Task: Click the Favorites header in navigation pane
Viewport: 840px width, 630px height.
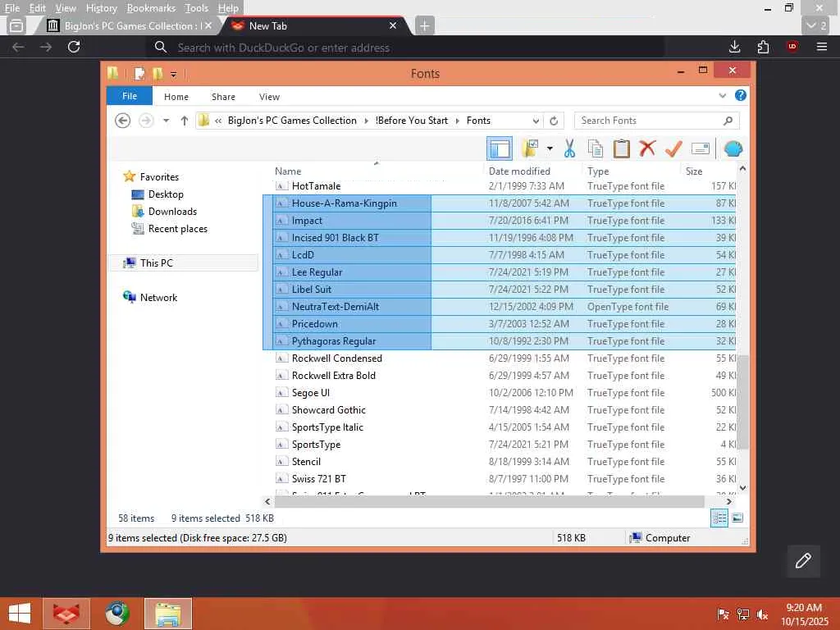Action: coord(159,177)
